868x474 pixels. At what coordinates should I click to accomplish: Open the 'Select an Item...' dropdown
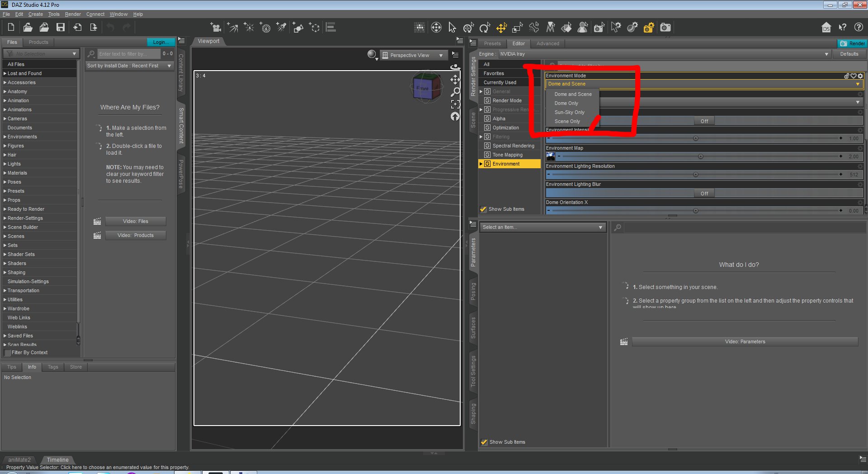coord(542,227)
